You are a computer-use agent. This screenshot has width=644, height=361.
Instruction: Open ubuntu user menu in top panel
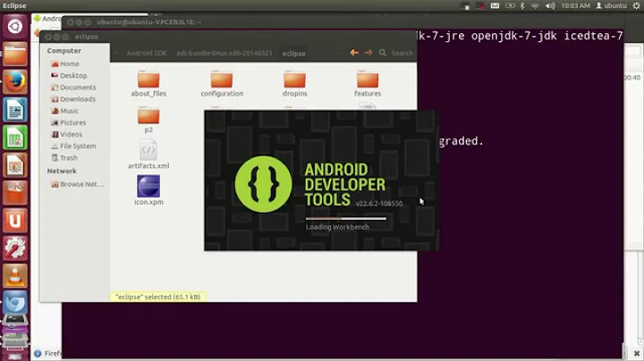tap(612, 5)
